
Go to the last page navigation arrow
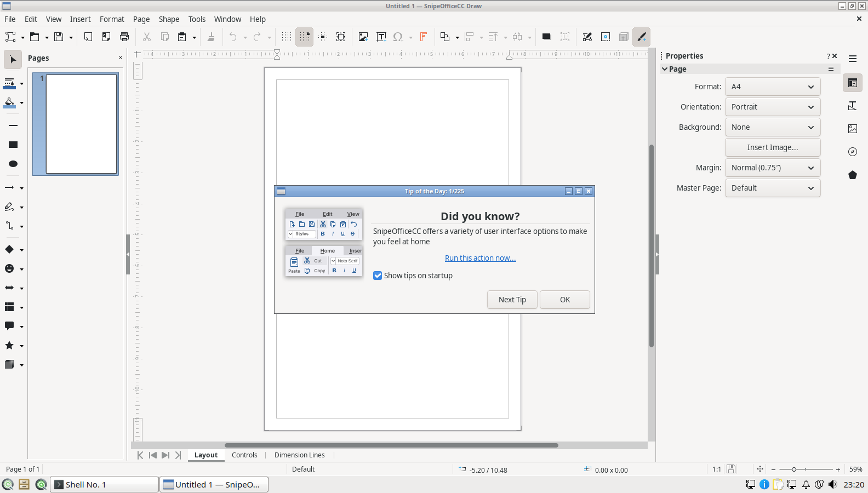click(x=178, y=455)
